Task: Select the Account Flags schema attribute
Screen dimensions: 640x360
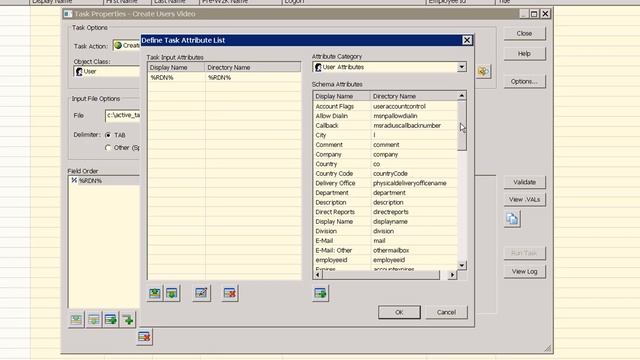Action: tap(385, 106)
